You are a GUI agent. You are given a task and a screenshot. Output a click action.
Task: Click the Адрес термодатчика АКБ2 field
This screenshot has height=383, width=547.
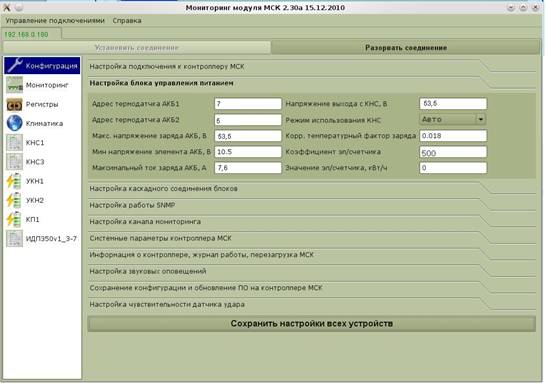coord(248,120)
